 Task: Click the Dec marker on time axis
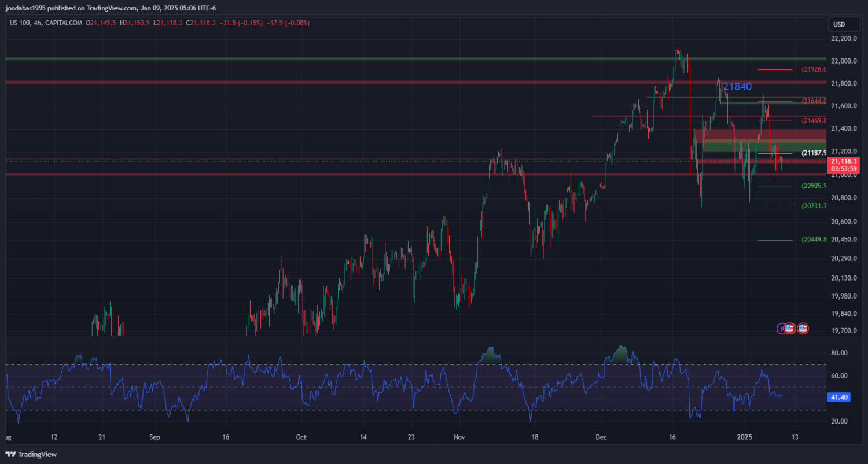click(x=601, y=437)
